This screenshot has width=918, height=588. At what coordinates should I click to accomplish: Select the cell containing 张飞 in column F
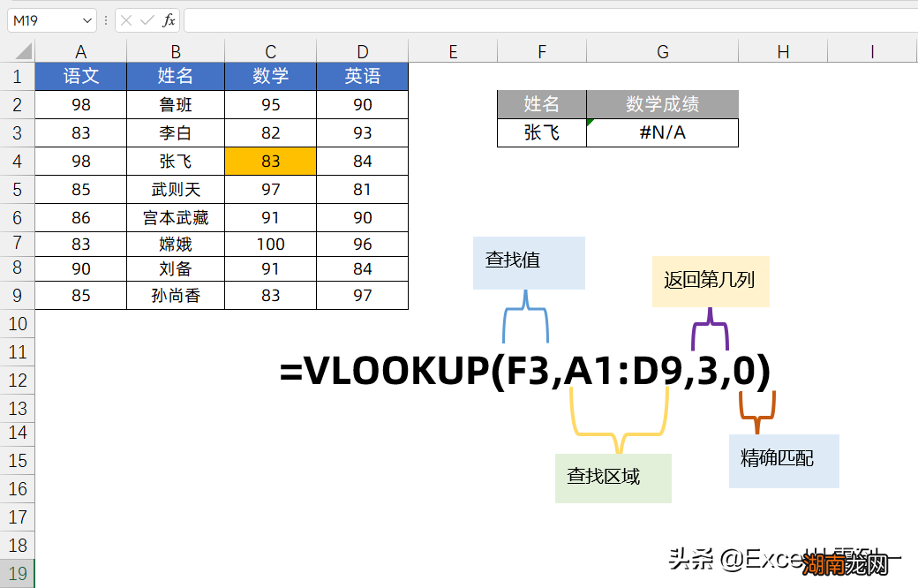[x=541, y=132]
